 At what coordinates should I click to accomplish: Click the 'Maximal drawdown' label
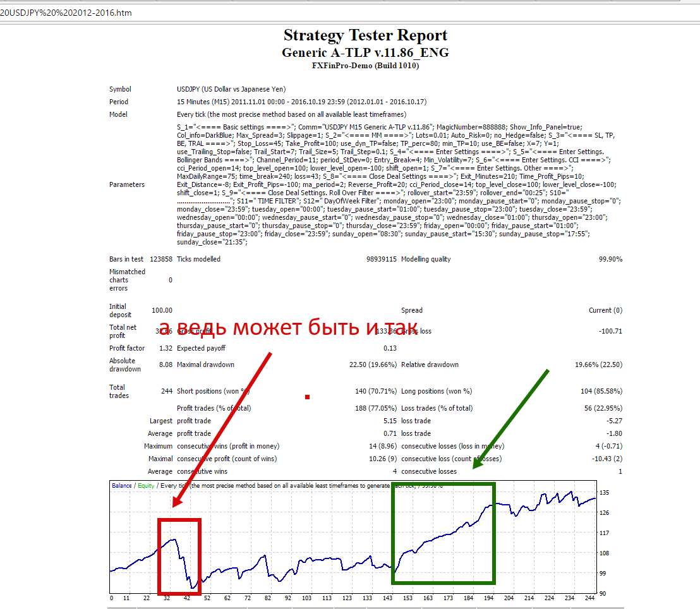point(205,365)
